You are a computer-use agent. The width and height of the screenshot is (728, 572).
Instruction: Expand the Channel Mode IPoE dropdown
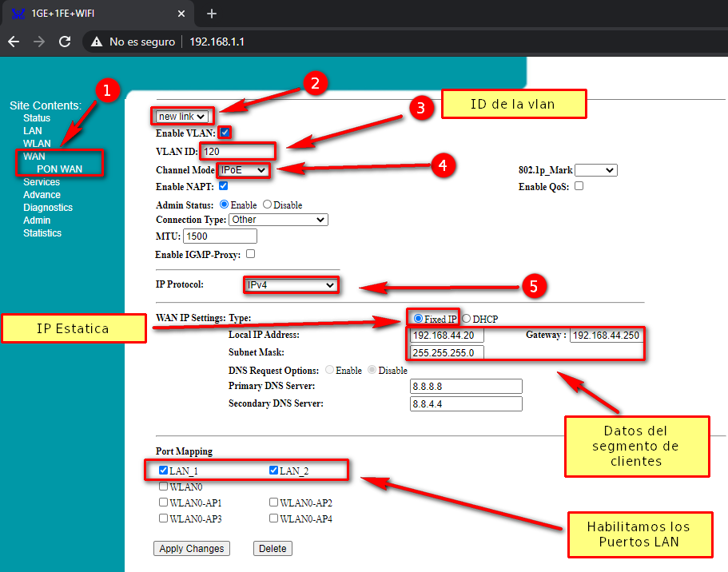pyautogui.click(x=244, y=170)
